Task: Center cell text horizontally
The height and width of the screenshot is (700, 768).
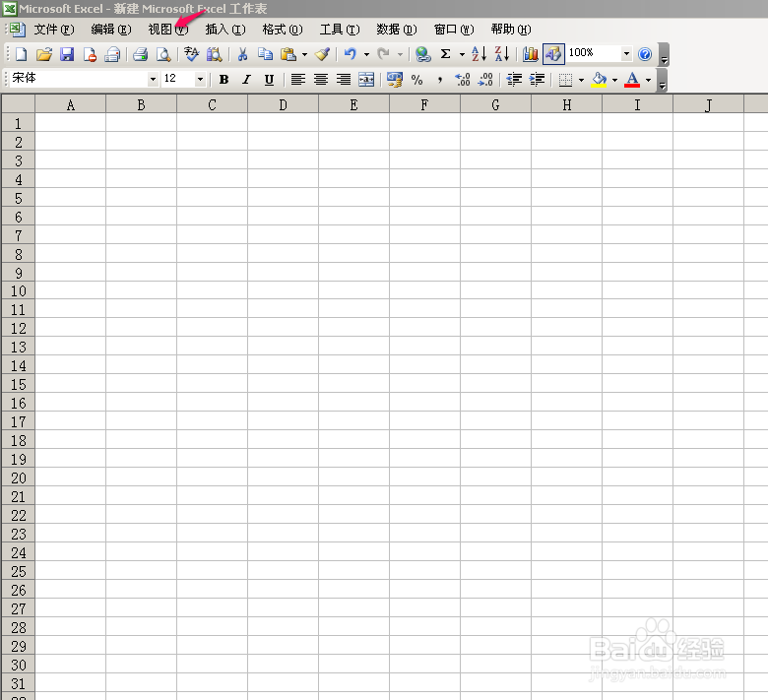Action: point(321,80)
